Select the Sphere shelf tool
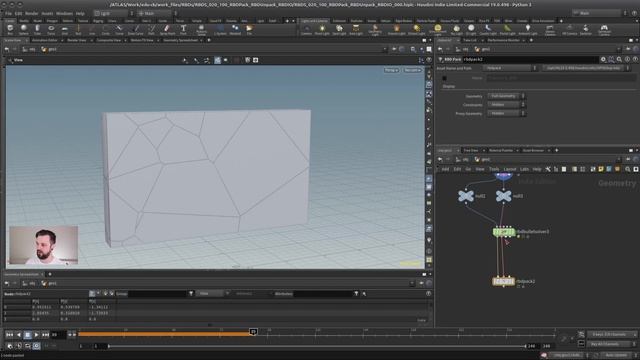This screenshot has width=640, height=360. pyautogui.click(x=24, y=29)
